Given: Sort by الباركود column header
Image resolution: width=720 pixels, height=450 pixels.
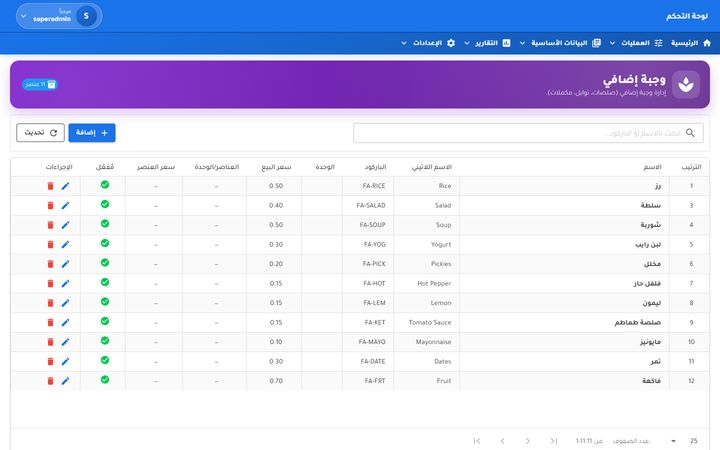Looking at the screenshot, I should pyautogui.click(x=376, y=167).
